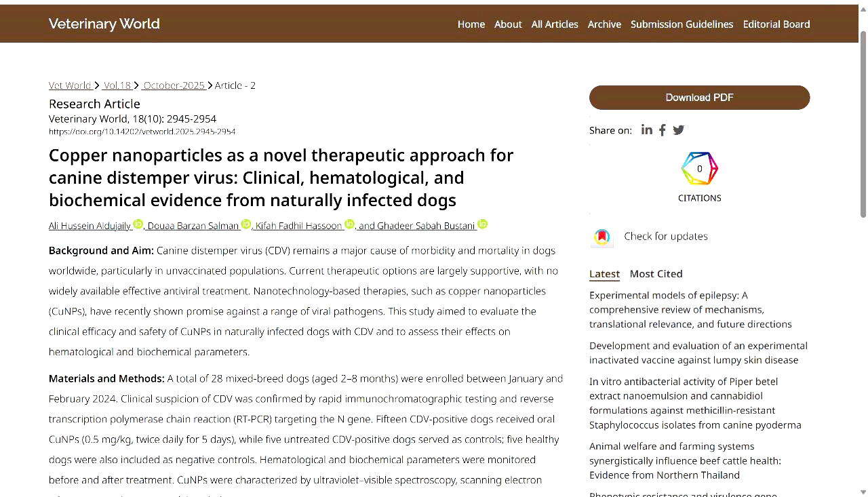This screenshot has width=868, height=497.
Task: Share article via Facebook icon
Action: click(663, 130)
